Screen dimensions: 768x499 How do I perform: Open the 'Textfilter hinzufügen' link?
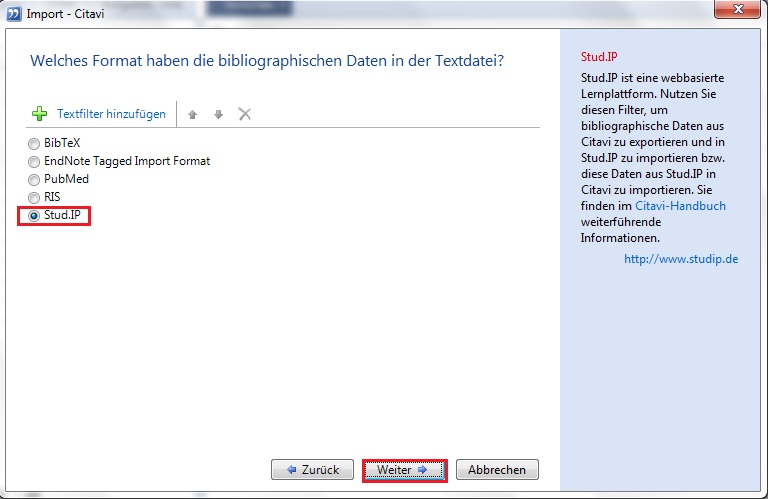pos(111,114)
